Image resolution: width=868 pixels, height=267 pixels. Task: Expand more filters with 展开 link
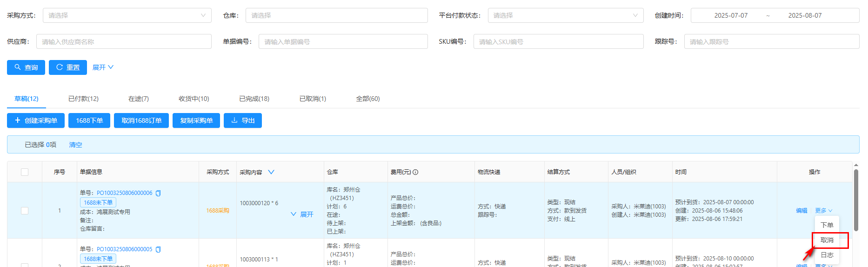pos(103,67)
